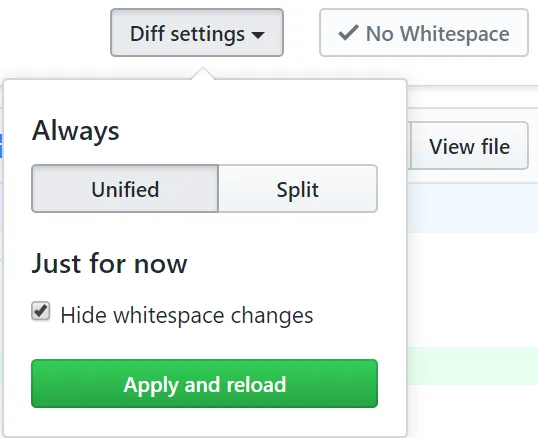538x438 pixels.
Task: Uncheck Hide whitespace changes checkbox
Action: coord(41,311)
